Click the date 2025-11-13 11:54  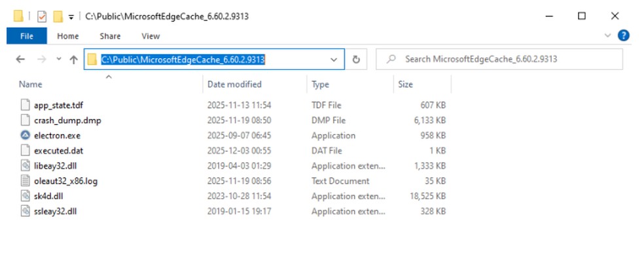click(x=239, y=105)
